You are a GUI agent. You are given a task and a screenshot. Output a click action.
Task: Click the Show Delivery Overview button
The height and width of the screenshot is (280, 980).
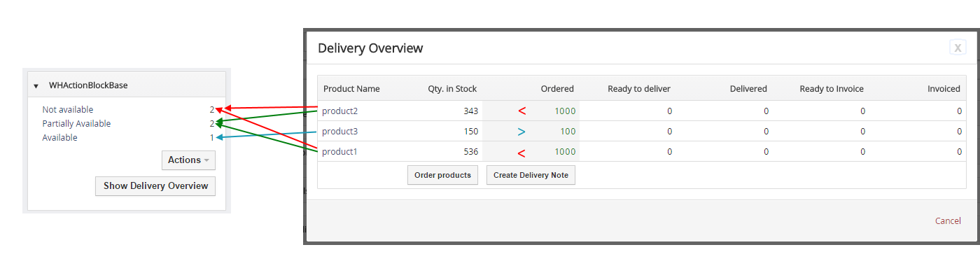(155, 186)
